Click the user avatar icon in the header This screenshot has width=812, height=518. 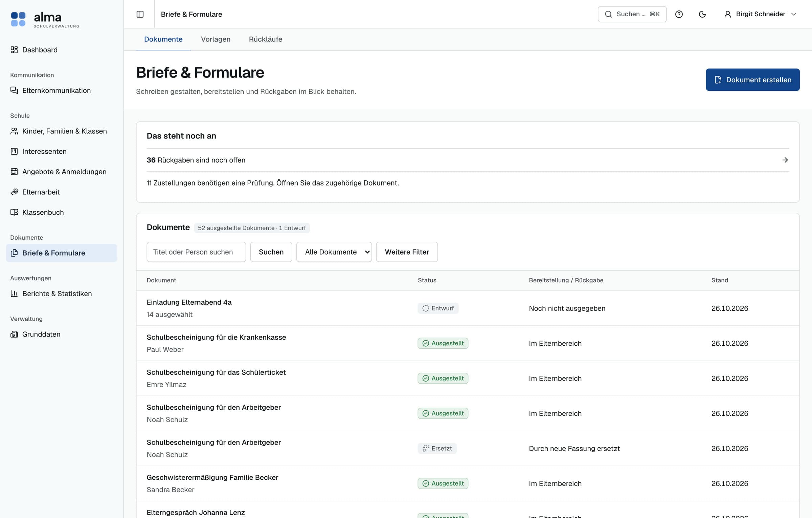click(x=727, y=14)
